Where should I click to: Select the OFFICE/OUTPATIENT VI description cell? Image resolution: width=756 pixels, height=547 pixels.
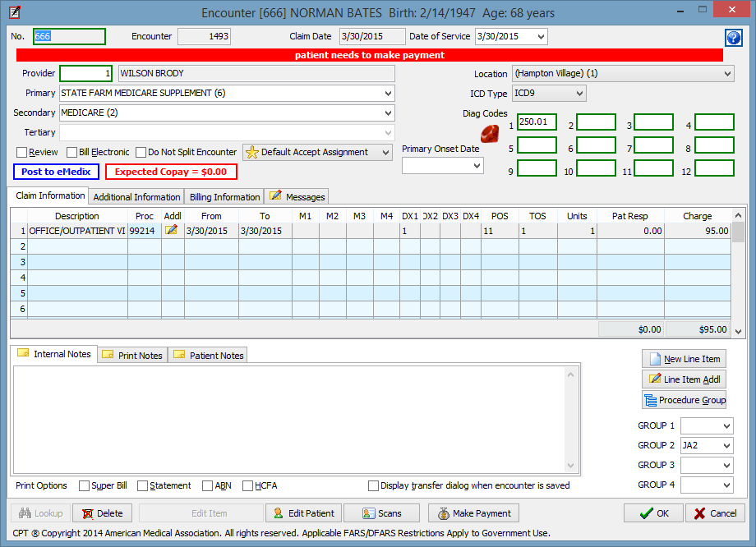tap(77, 231)
